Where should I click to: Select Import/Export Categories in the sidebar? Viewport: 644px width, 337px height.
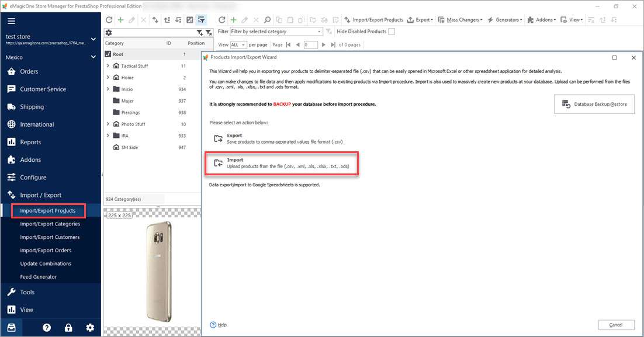pos(50,224)
